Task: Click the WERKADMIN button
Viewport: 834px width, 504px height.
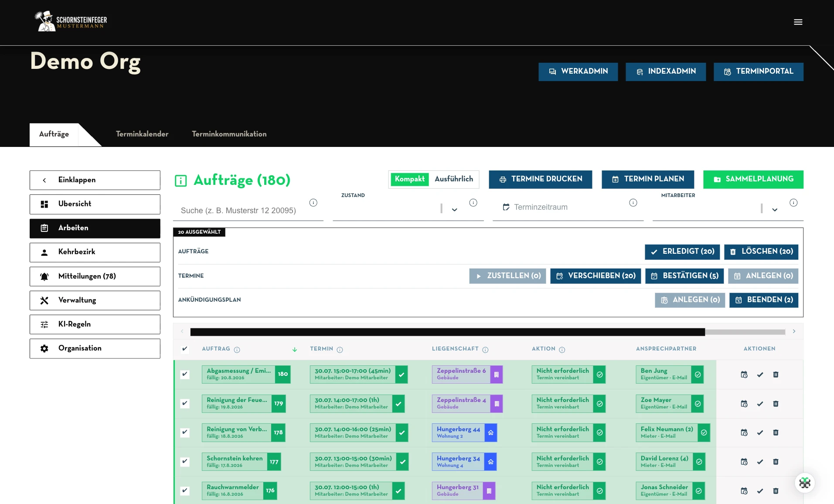Action: coord(578,72)
